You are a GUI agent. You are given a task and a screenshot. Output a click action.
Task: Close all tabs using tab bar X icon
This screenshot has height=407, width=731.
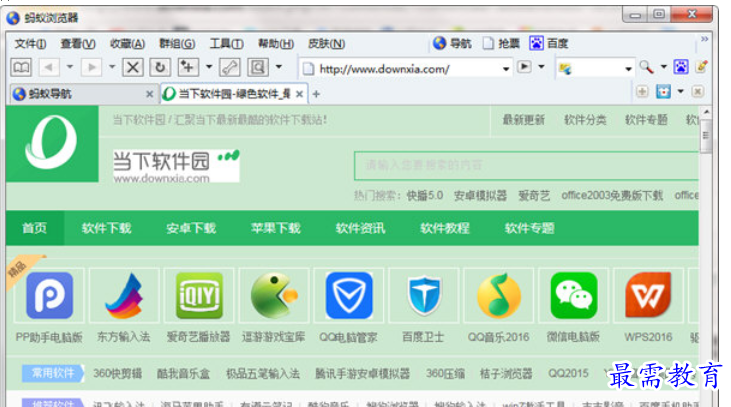click(697, 91)
